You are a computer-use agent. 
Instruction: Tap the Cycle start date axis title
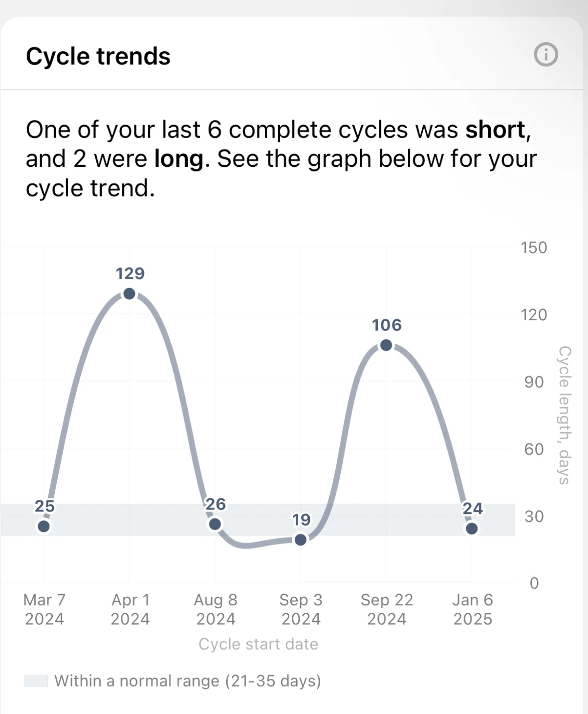tap(258, 644)
